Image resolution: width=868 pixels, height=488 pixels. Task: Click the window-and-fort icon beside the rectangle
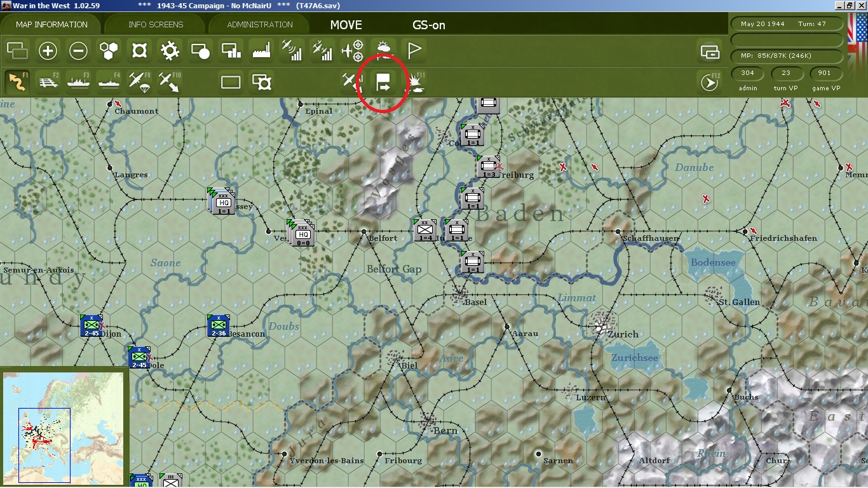point(261,82)
